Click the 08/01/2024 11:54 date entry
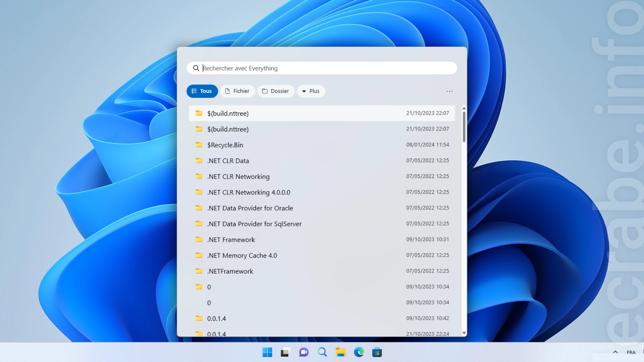This screenshot has height=362, width=644. pyautogui.click(x=427, y=144)
